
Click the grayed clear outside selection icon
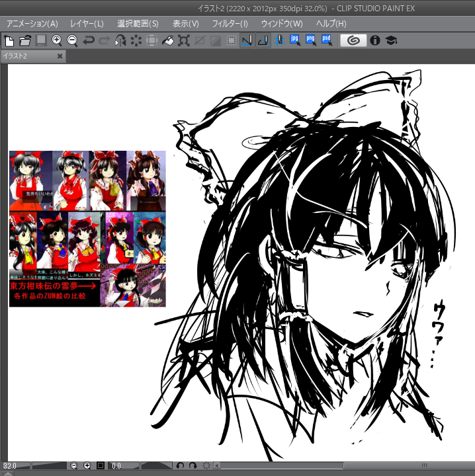pyautogui.click(x=152, y=41)
